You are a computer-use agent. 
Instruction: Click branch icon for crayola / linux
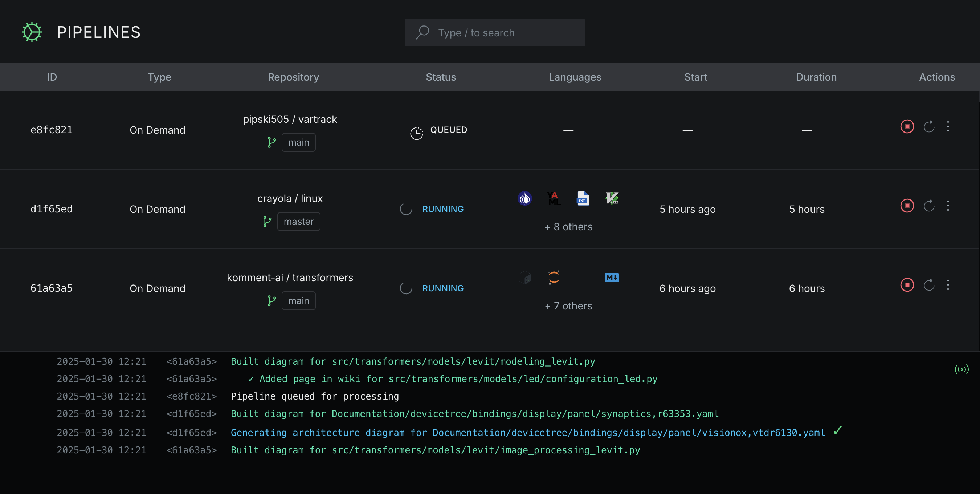pyautogui.click(x=267, y=222)
